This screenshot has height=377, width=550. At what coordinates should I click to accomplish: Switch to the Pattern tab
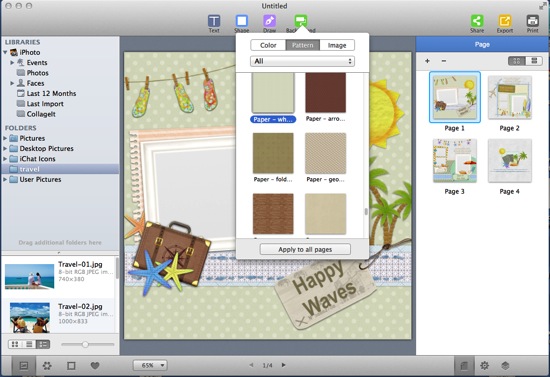point(303,45)
